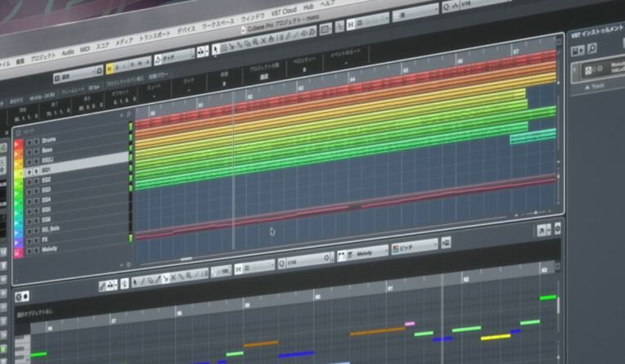Open the プロジェクト menu
Screen dimensions: 625x364
coord(43,56)
